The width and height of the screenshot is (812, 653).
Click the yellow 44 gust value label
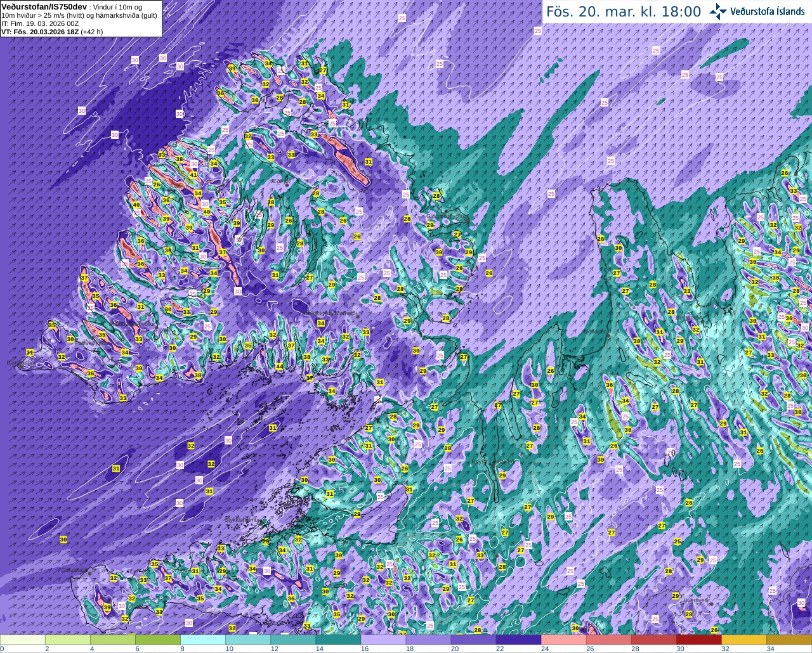tap(280, 366)
